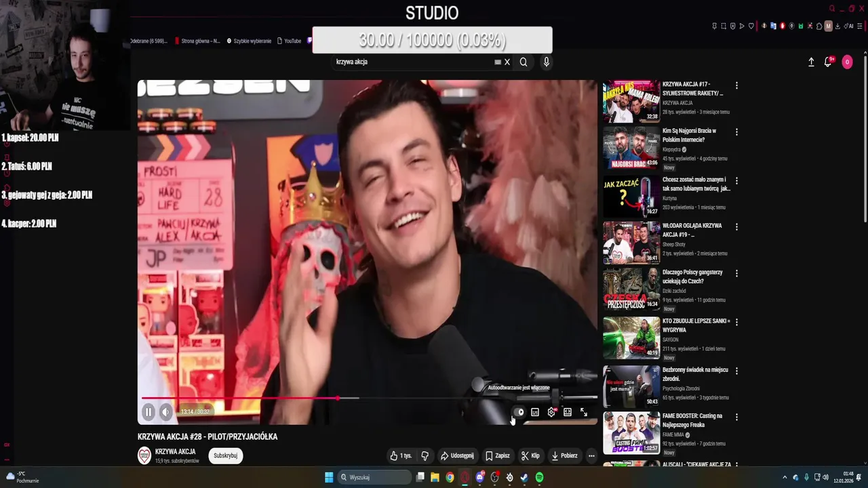Open Google Chrome from the taskbar
The width and height of the screenshot is (868, 488).
click(x=450, y=477)
